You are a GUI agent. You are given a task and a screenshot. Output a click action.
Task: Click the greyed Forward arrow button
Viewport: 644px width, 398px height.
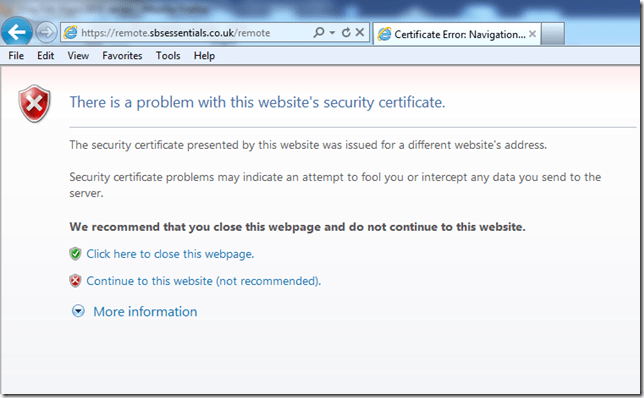click(46, 32)
